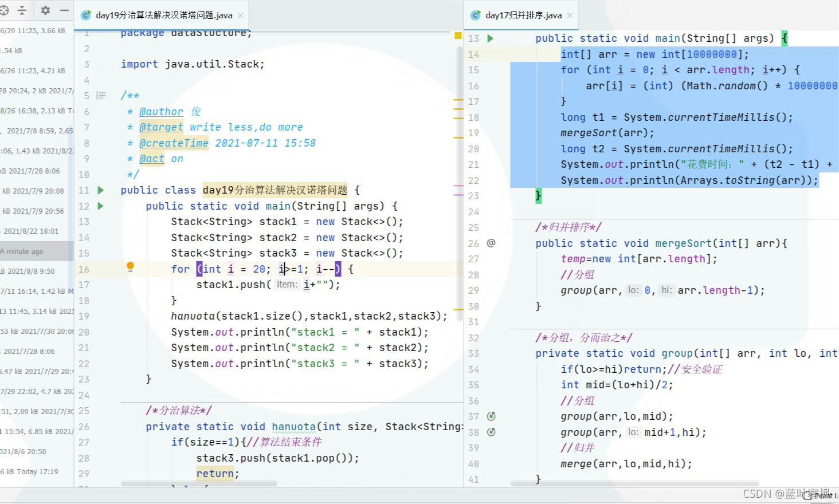Click the /*分治算法*/ comment in left editor
The height and width of the screenshot is (504, 839).
pyautogui.click(x=179, y=411)
